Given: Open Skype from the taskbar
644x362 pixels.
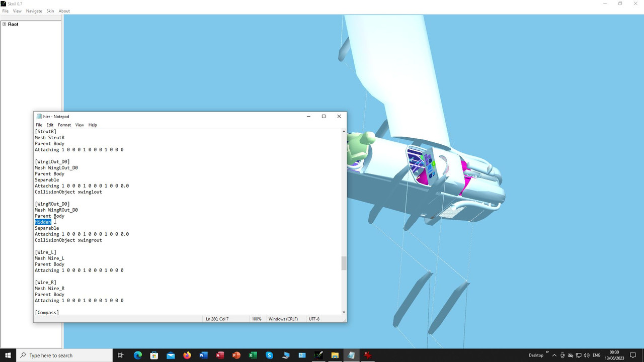Looking at the screenshot, I should point(269,355).
